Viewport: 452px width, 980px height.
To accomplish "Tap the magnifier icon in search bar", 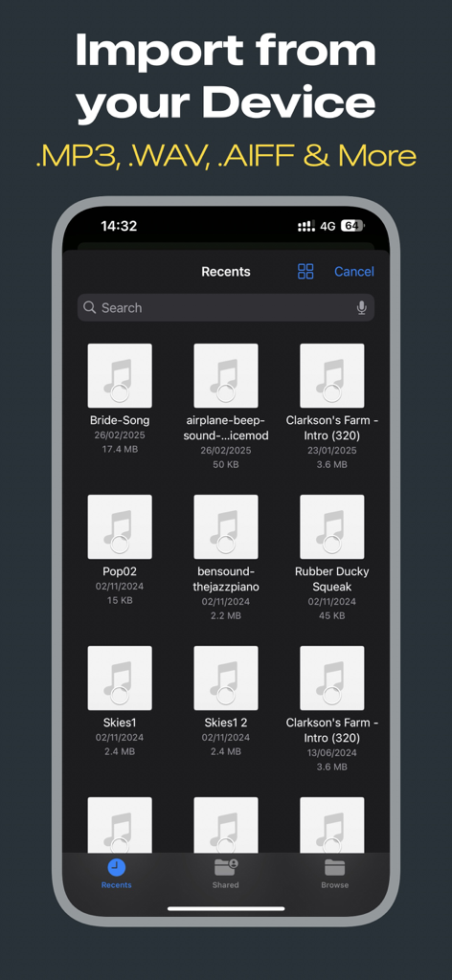I will pos(89,307).
